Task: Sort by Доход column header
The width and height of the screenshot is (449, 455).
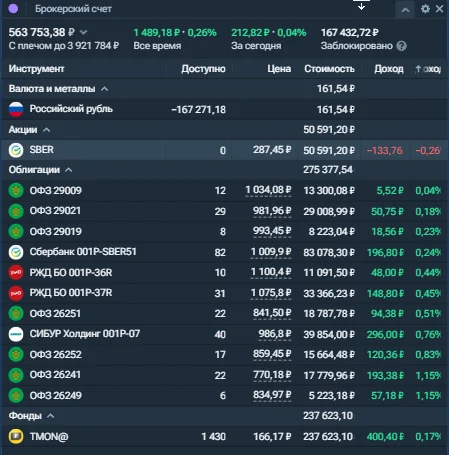Action: [389, 69]
